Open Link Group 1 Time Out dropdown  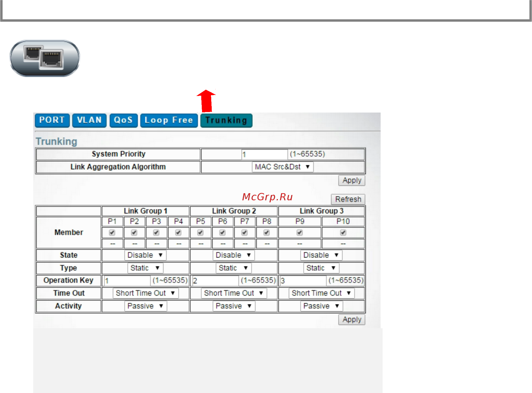(146, 293)
